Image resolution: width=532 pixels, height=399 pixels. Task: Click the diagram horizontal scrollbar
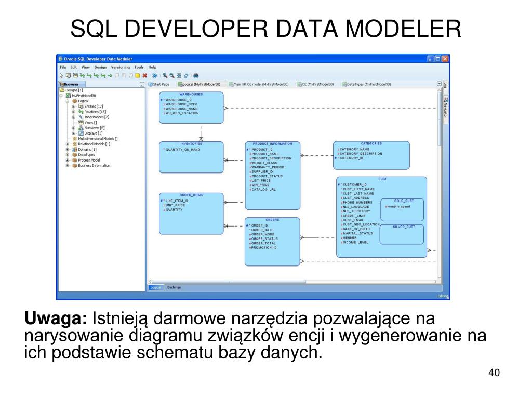point(229,282)
